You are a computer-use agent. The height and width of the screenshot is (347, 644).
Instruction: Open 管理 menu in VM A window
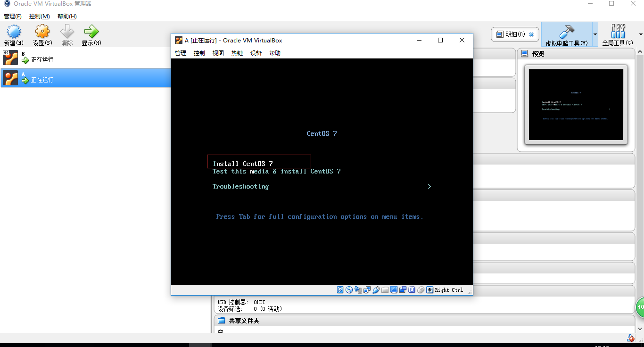click(x=181, y=53)
